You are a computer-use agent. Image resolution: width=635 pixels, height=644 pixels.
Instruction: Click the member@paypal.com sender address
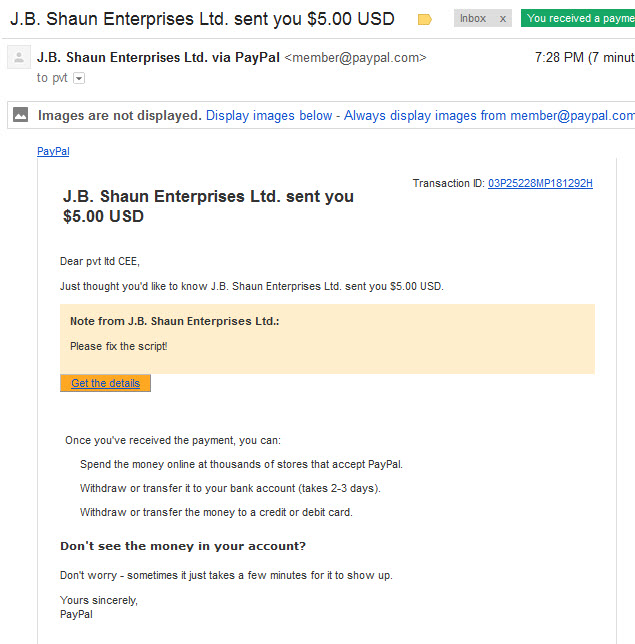pyautogui.click(x=355, y=58)
